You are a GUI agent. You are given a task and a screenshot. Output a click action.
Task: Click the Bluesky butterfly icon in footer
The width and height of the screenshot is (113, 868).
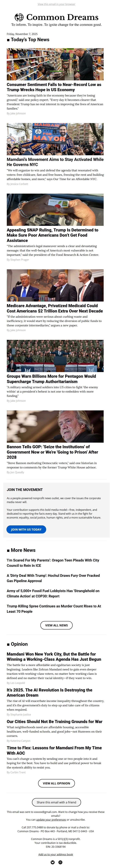pos(53,862)
